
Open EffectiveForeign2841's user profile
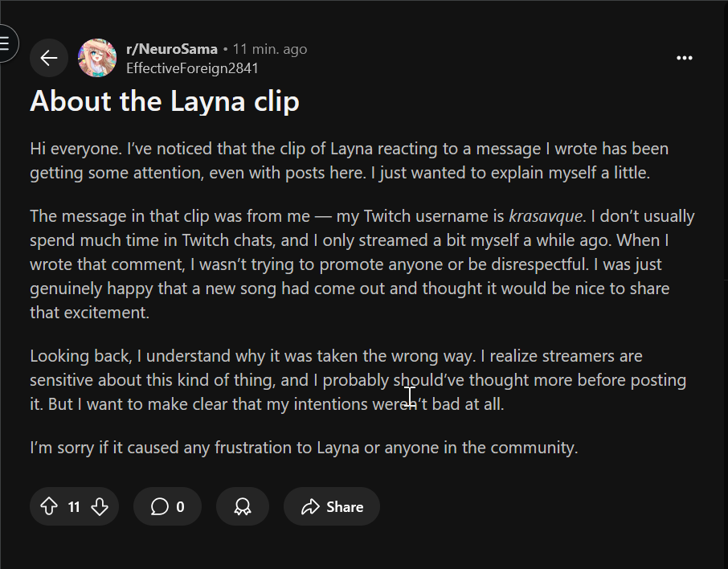[192, 68]
